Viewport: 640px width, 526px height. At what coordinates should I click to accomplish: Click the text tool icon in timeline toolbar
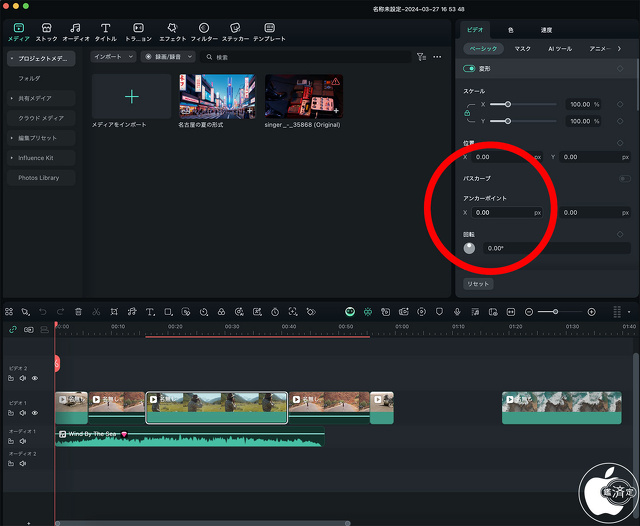(x=150, y=312)
